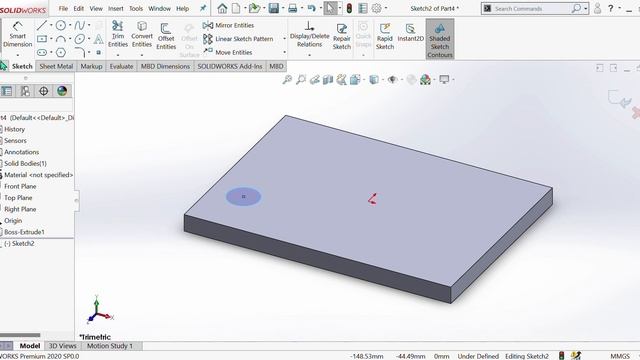This screenshot has width=640, height=360.
Task: Expand Linear Sketch Pattern dropdown arrow
Action: [x=284, y=39]
